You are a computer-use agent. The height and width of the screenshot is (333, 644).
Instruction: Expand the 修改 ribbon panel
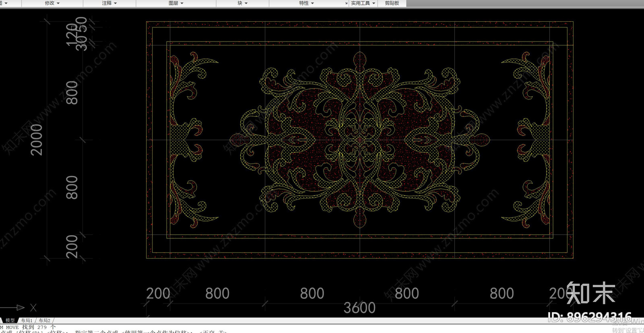(52, 3)
